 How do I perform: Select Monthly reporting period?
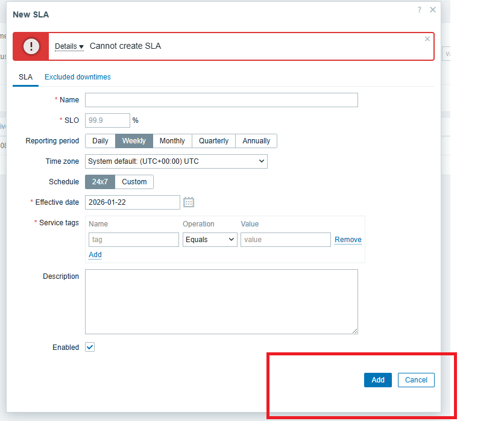[x=172, y=141]
